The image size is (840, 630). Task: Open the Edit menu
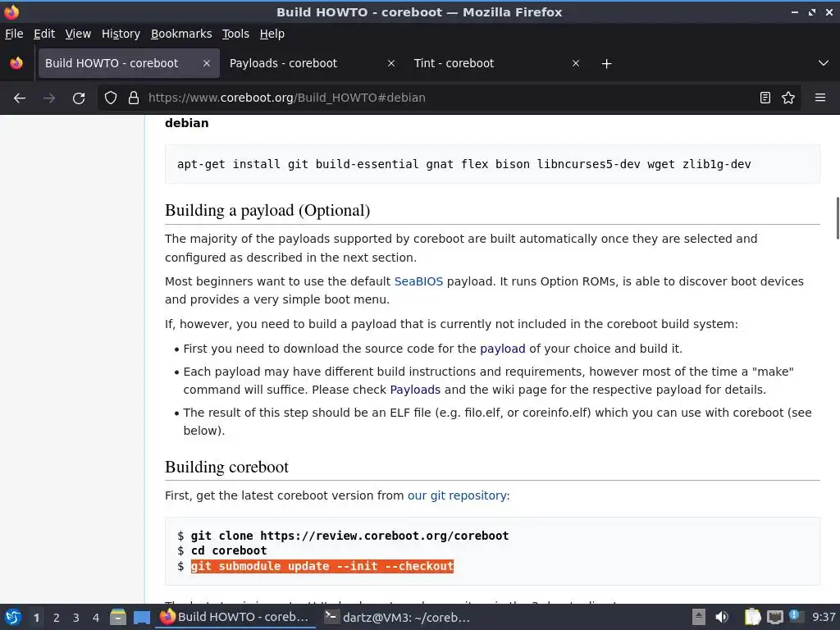(44, 34)
